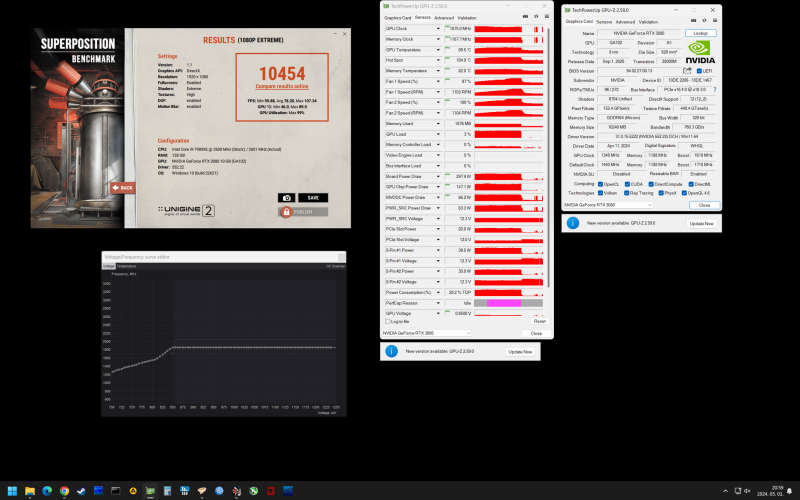The width and height of the screenshot is (800, 500).
Task: Toggle the Ray Tracing checkbox
Action: click(x=626, y=193)
